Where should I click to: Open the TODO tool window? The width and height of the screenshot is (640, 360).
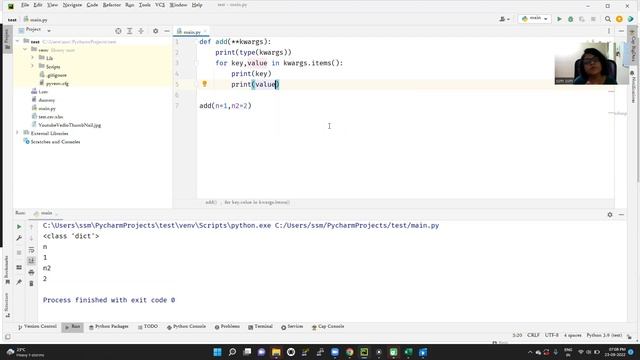(148, 327)
